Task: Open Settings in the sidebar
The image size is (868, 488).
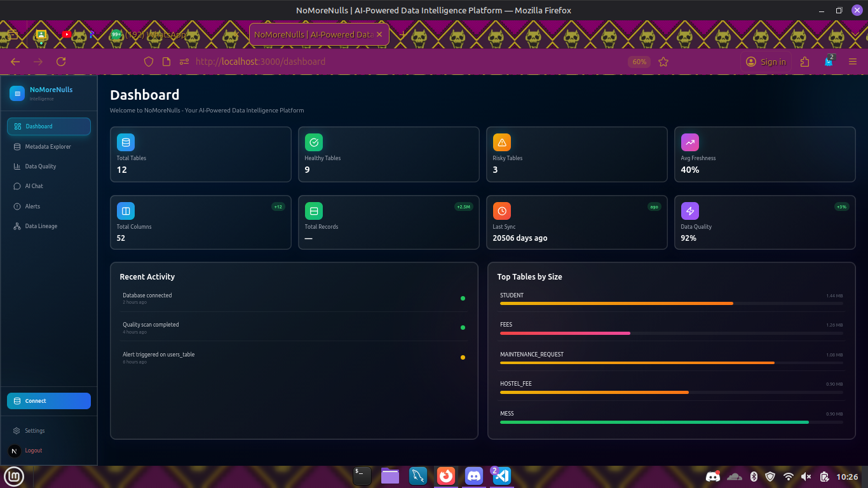Action: [x=34, y=431]
